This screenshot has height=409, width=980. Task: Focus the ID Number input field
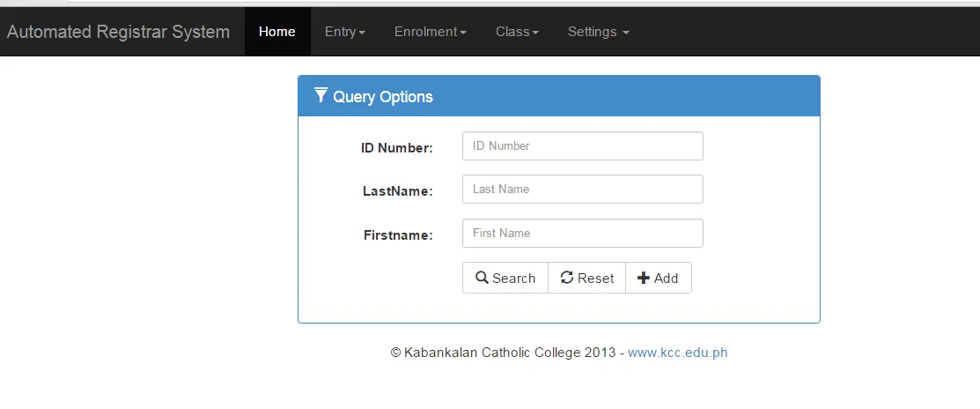(x=583, y=145)
